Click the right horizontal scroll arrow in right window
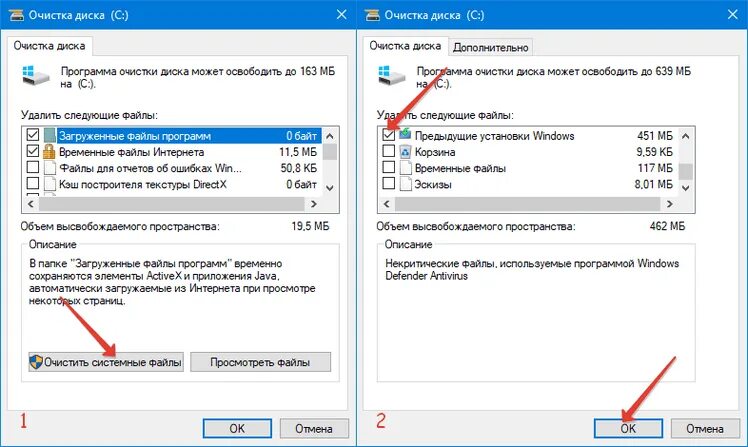The height and width of the screenshot is (447, 748). click(x=669, y=204)
